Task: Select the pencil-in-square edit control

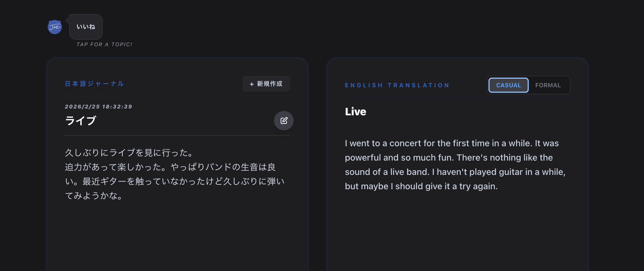Action: (x=284, y=121)
